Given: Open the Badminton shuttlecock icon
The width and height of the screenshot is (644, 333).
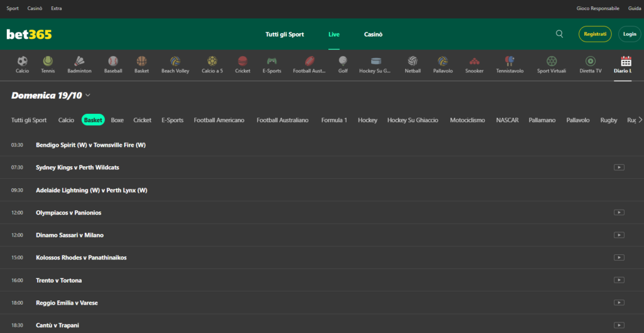Looking at the screenshot, I should [x=79, y=61].
